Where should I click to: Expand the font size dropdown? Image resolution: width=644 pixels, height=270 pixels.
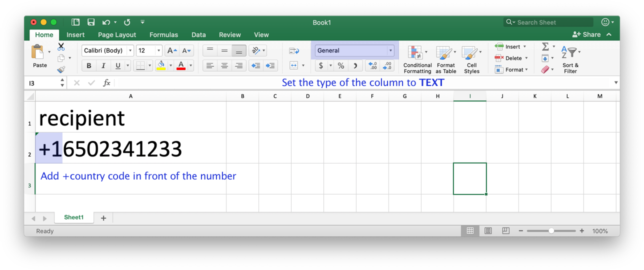click(x=158, y=50)
